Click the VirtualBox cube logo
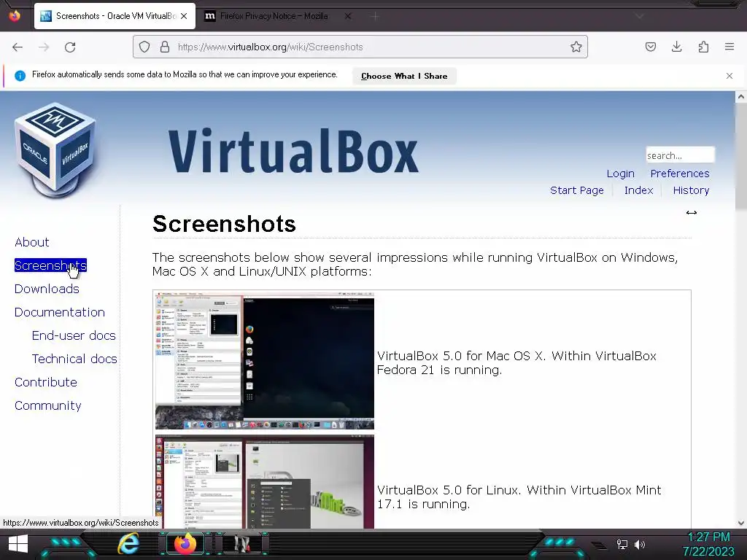The height and width of the screenshot is (560, 747). [x=55, y=150]
